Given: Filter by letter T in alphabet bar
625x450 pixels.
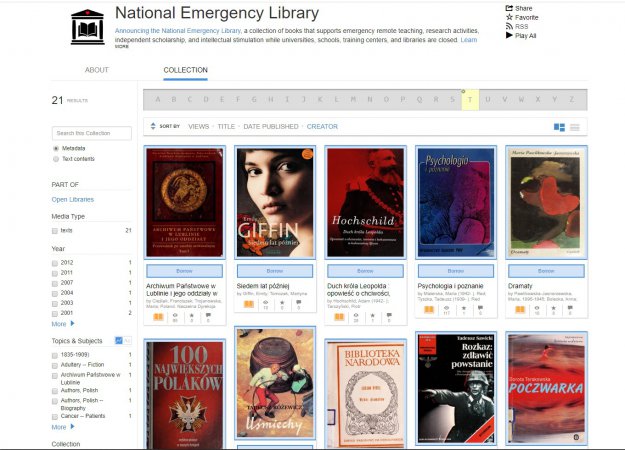Looking at the screenshot, I should pyautogui.click(x=470, y=100).
